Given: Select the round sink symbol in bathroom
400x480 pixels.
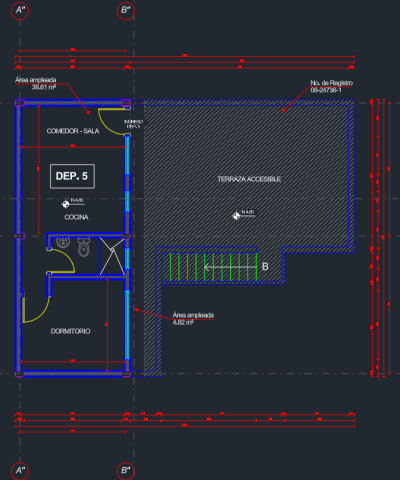Looking at the screenshot, I should 63,242.
